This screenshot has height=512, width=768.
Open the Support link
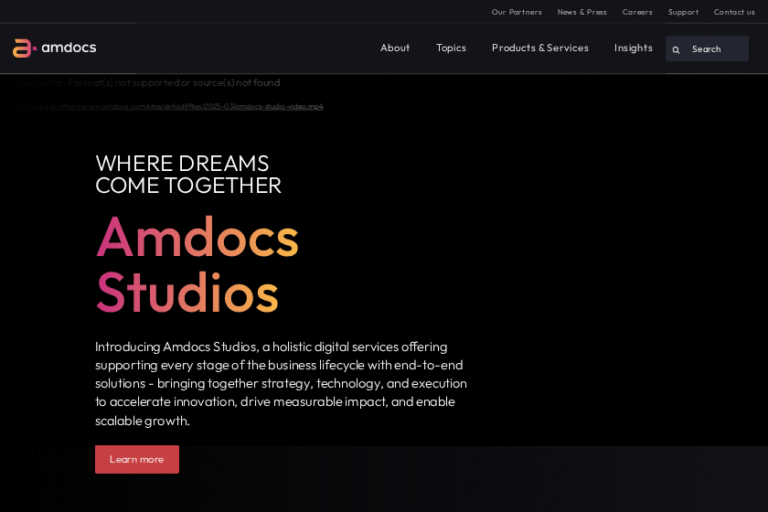click(683, 12)
